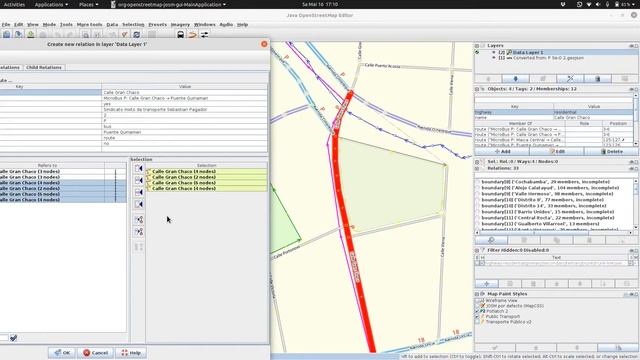Open the Imagery menu
The height and width of the screenshot is (360, 640).
(x=180, y=24)
